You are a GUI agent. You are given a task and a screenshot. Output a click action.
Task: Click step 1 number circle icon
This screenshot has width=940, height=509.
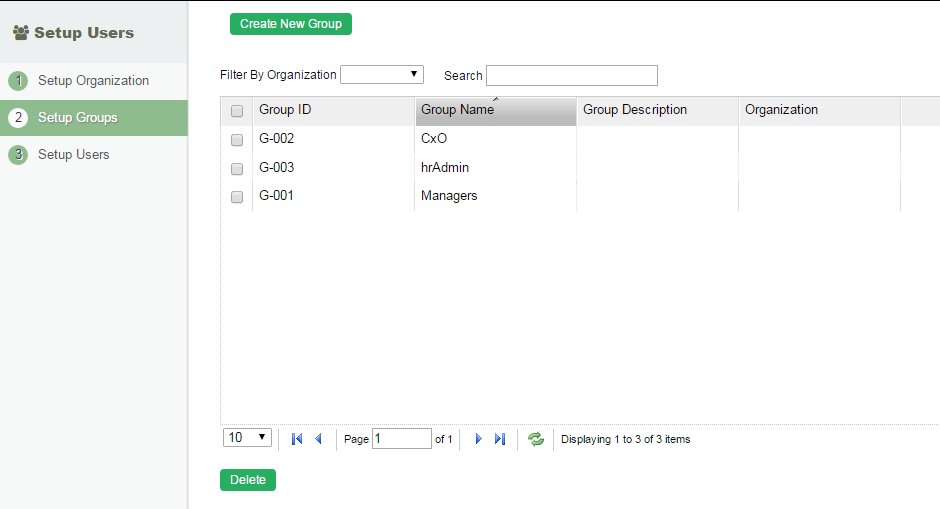point(18,81)
